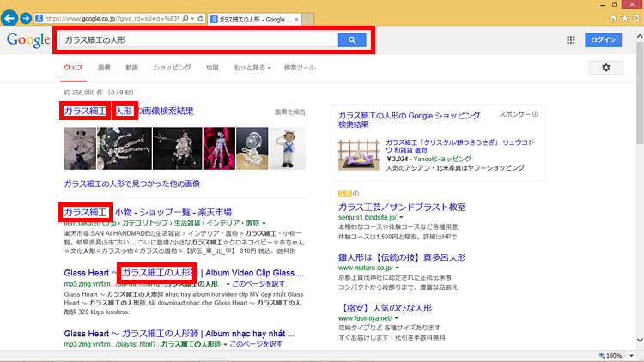Open browser favorites star icon
Viewport: 644px width, 362px height.
click(x=623, y=17)
